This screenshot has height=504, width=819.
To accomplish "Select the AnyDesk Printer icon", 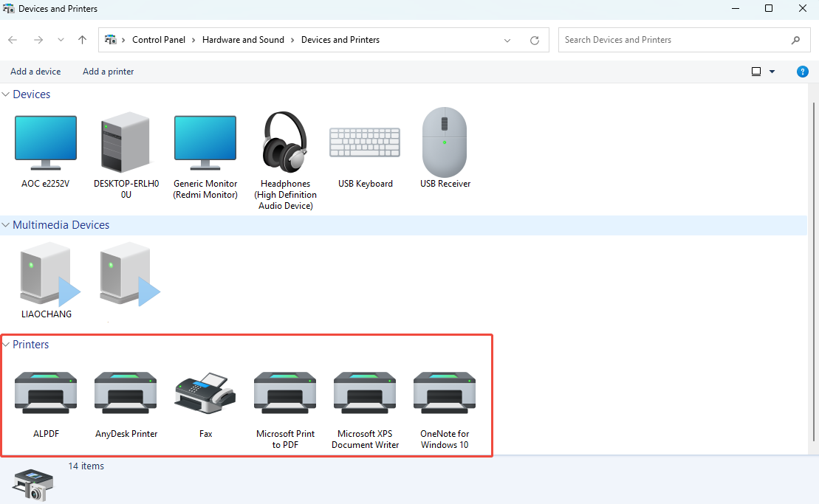I will [126, 394].
